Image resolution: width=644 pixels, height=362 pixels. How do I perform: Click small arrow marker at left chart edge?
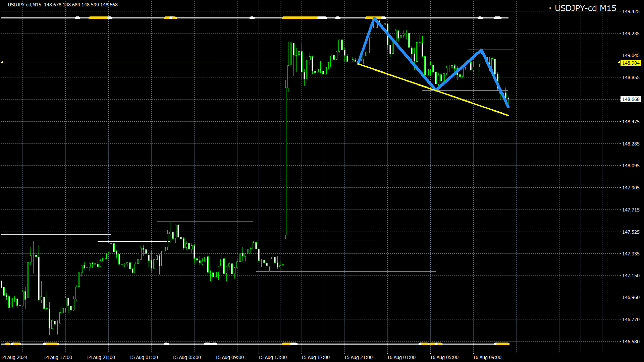point(2,62)
